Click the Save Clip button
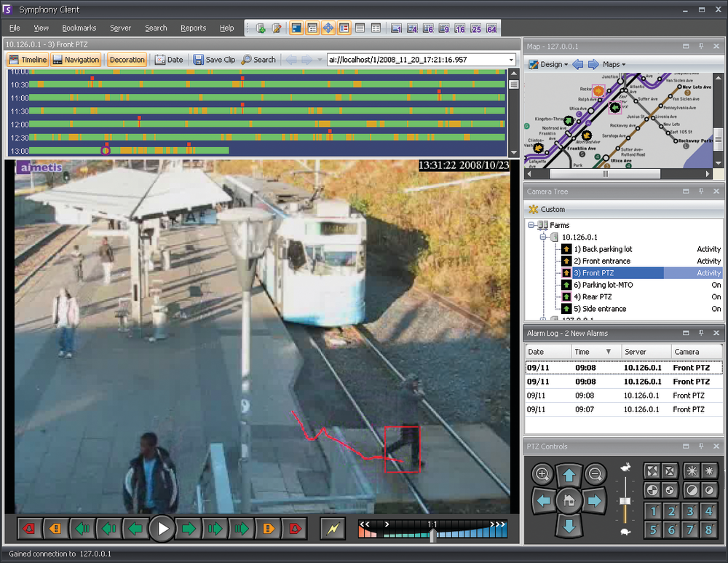This screenshot has width=728, height=563. 214,60
